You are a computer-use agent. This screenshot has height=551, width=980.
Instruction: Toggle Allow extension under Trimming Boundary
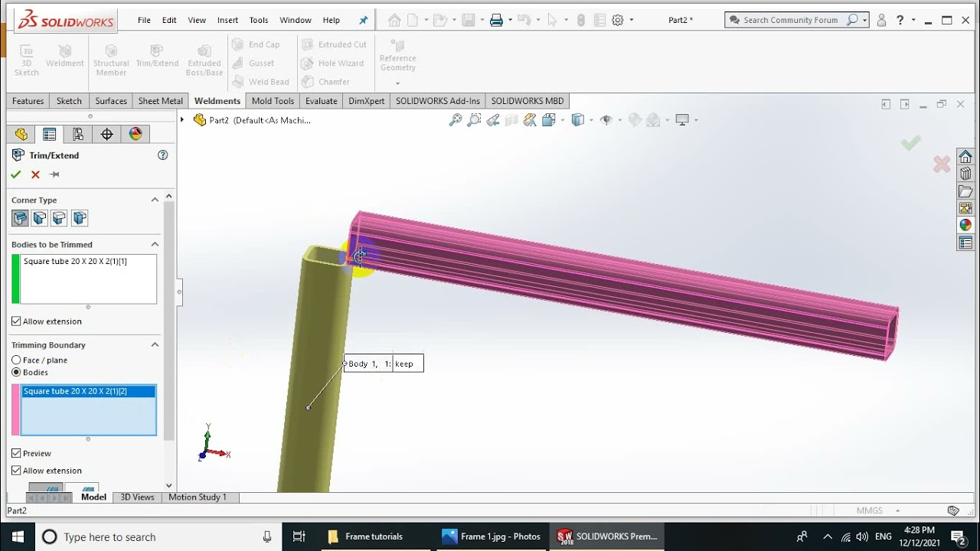[16, 471]
